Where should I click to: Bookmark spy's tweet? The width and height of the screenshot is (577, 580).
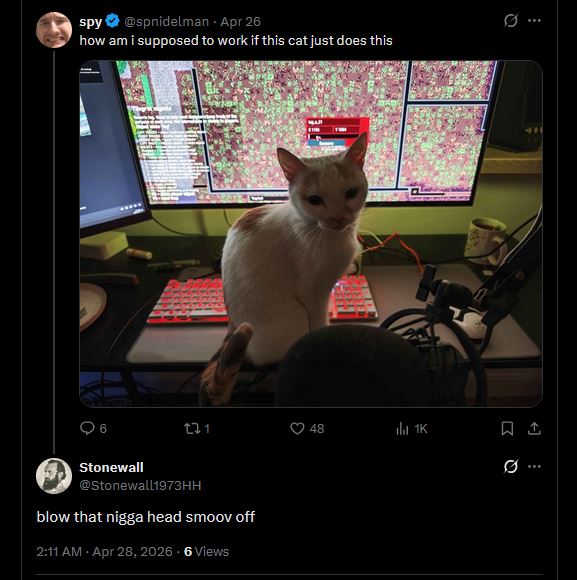click(507, 429)
